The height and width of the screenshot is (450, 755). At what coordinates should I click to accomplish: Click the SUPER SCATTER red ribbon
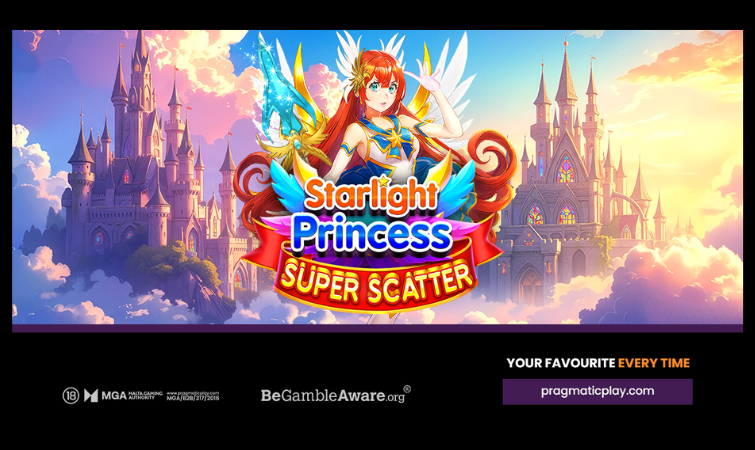[377, 282]
